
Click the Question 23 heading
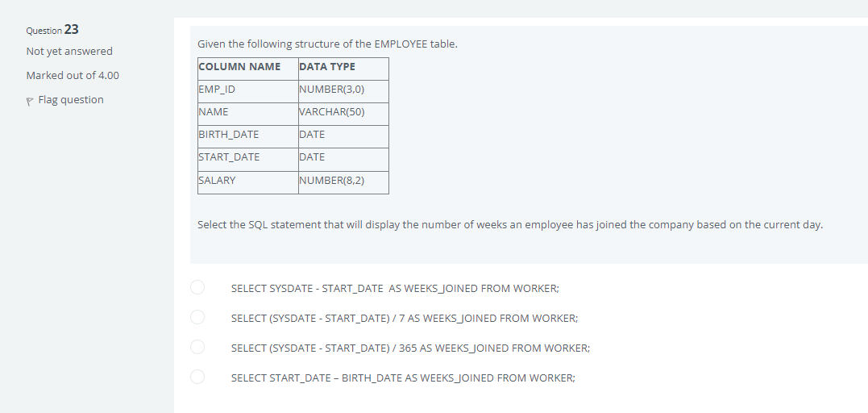point(52,30)
